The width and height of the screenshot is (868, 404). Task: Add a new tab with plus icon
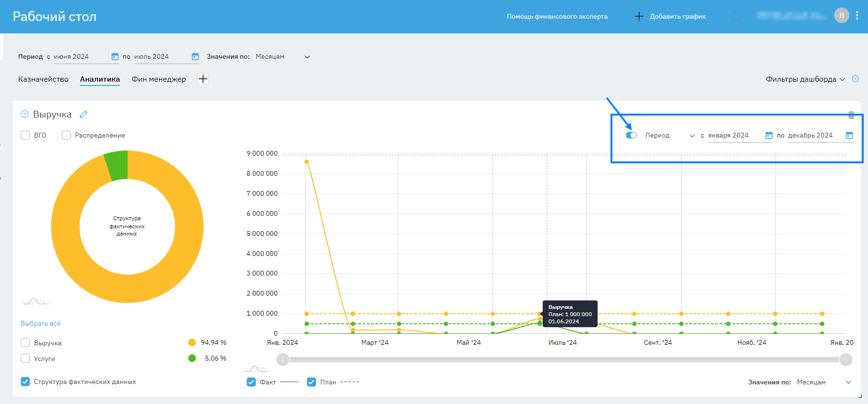click(x=203, y=79)
